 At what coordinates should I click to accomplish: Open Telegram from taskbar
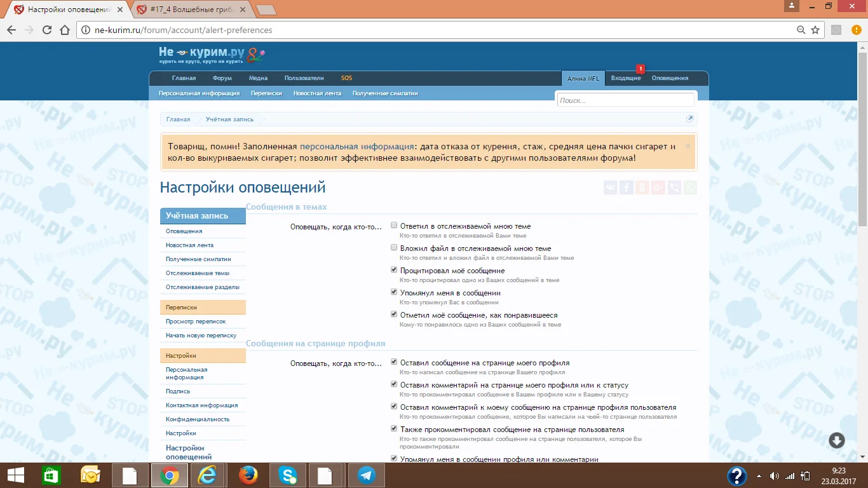367,475
